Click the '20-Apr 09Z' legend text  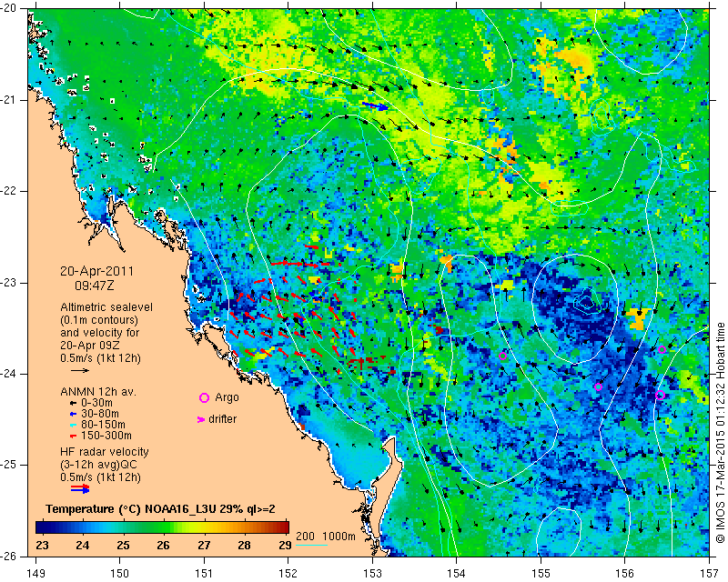tap(92, 346)
